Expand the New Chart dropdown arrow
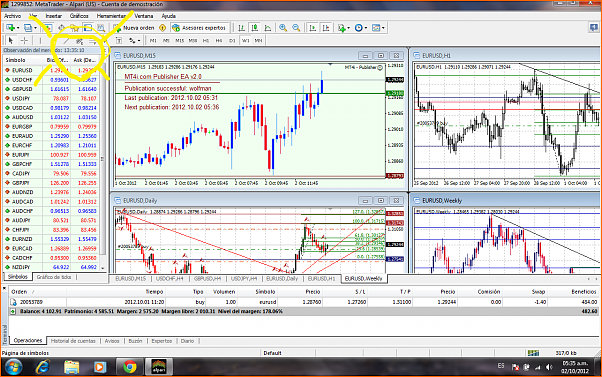 coord(18,28)
